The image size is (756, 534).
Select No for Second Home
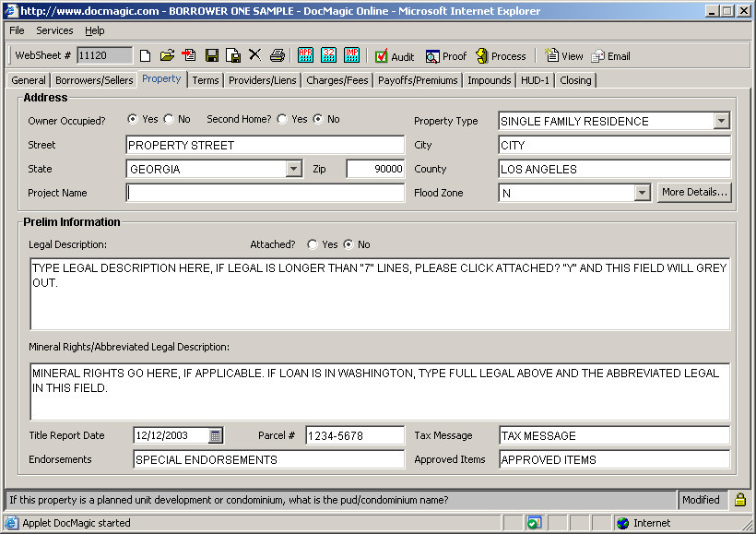318,119
